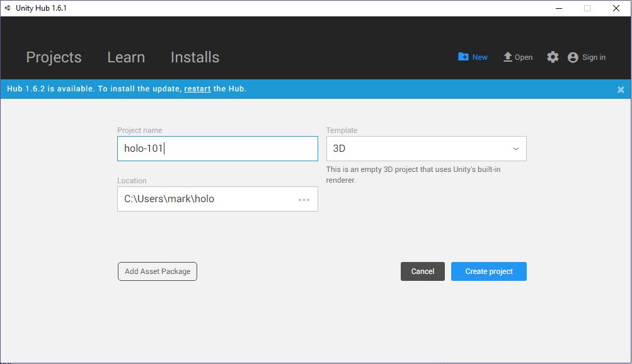
Task: Click the Create project button
Action: [x=489, y=271]
